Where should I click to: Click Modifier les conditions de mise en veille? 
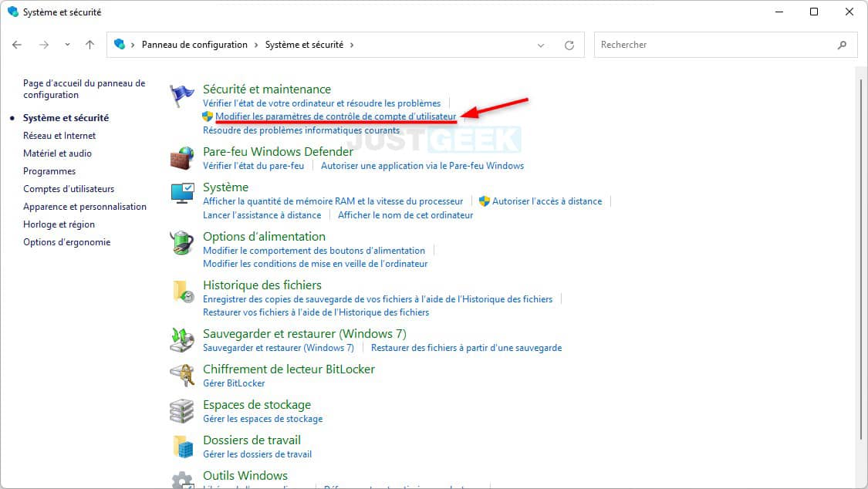(315, 263)
